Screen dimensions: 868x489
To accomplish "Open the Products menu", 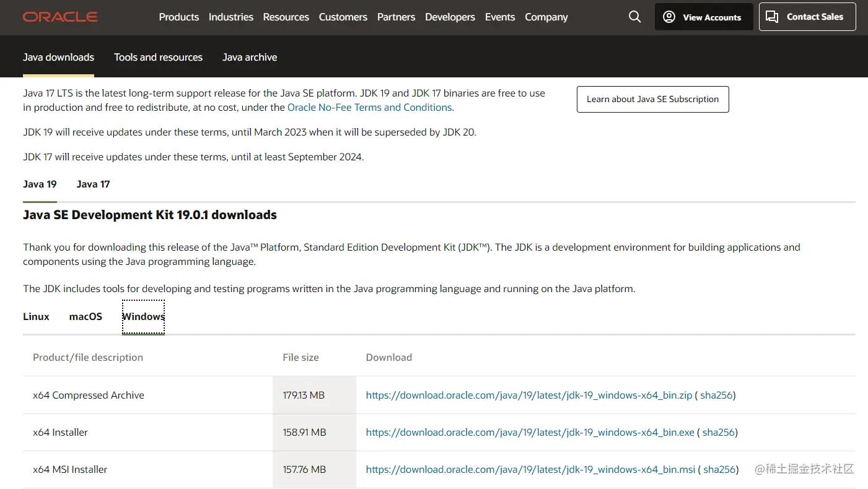I will coord(179,17).
